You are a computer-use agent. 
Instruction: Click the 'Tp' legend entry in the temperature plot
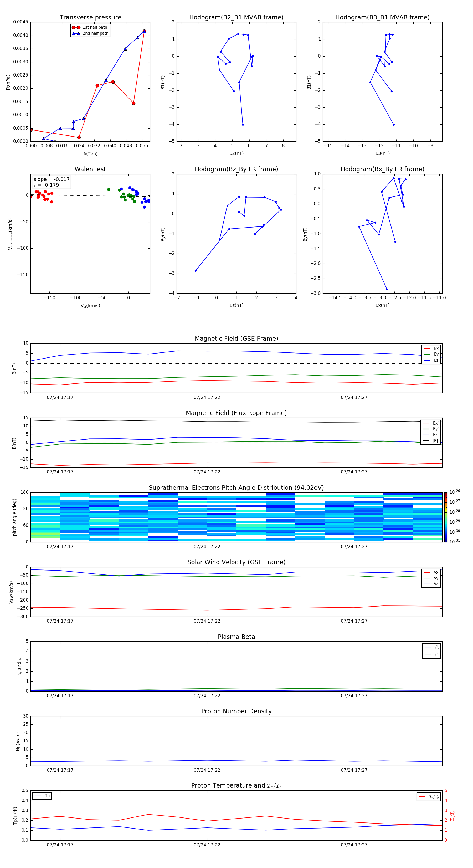point(42,796)
